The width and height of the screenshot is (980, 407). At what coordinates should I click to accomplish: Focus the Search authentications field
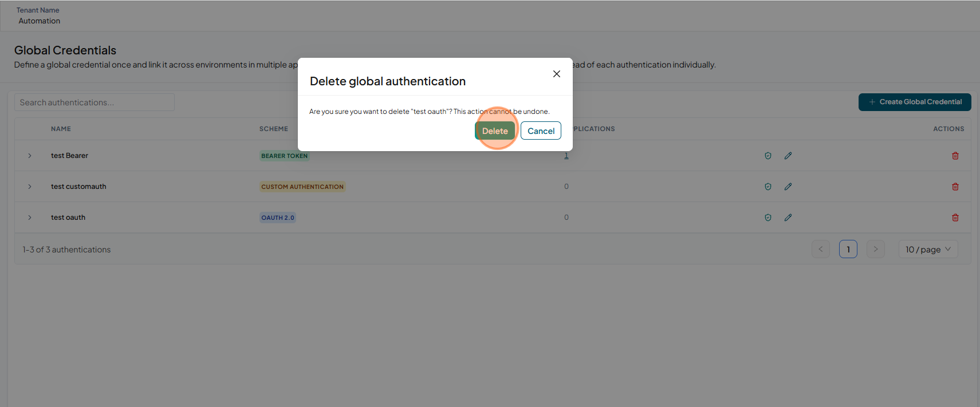pyautogui.click(x=95, y=102)
